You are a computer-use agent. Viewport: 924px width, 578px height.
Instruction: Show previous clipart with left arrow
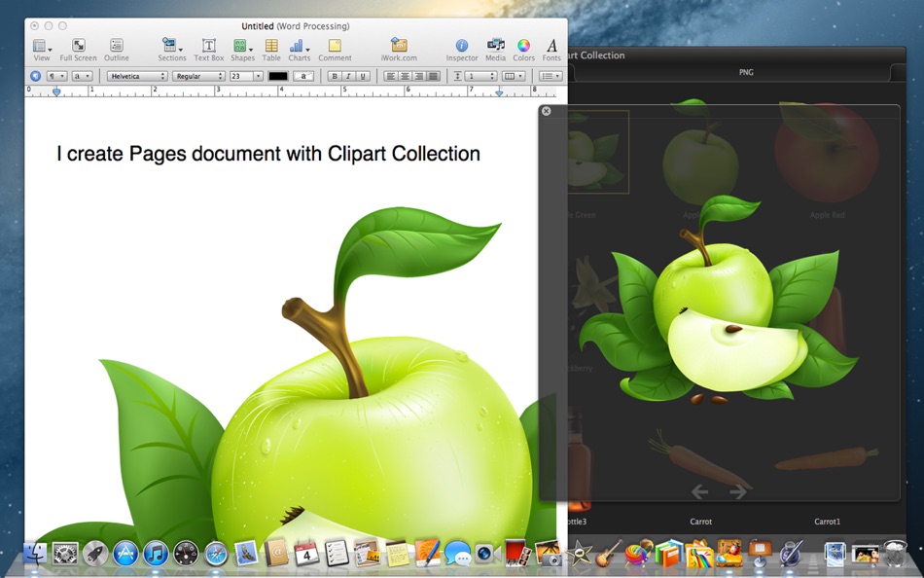[699, 490]
